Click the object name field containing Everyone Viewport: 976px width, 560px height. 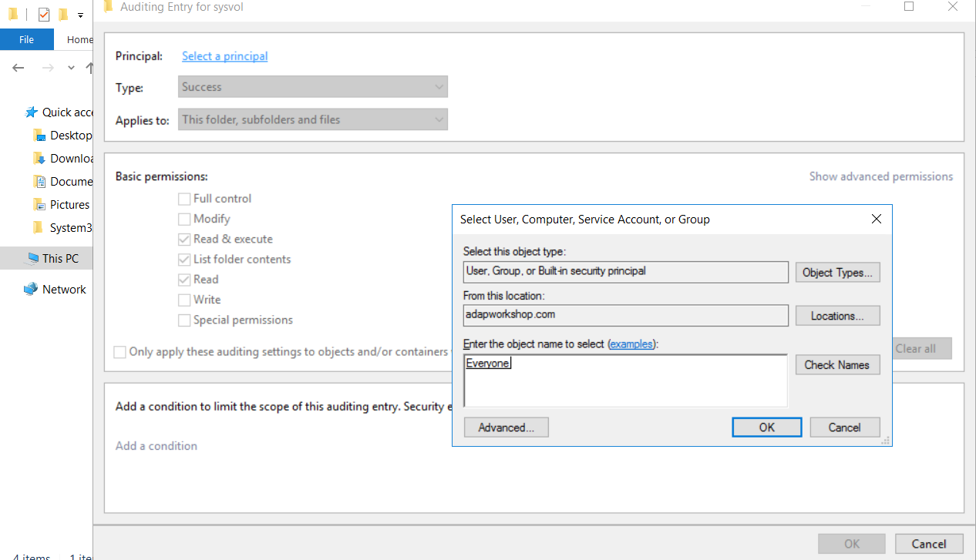click(625, 380)
